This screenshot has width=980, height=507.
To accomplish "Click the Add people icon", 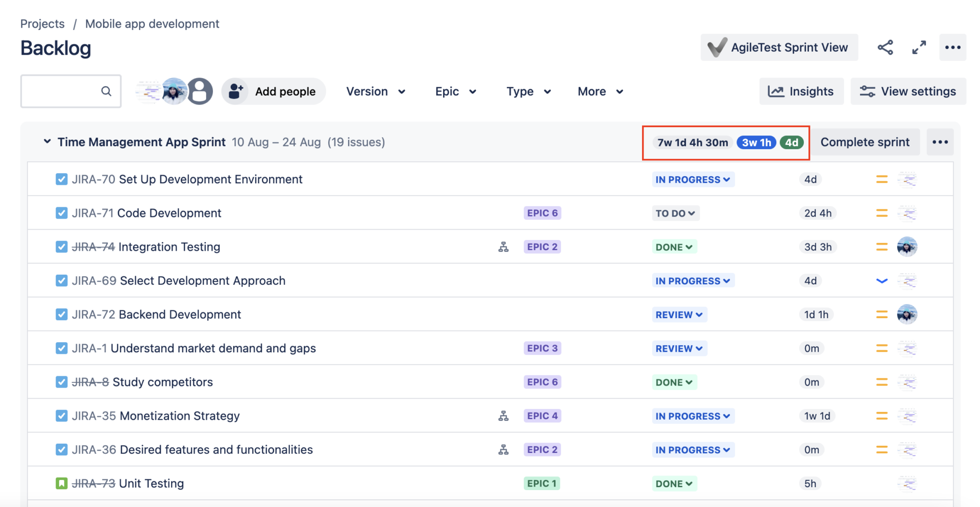I will 236,91.
